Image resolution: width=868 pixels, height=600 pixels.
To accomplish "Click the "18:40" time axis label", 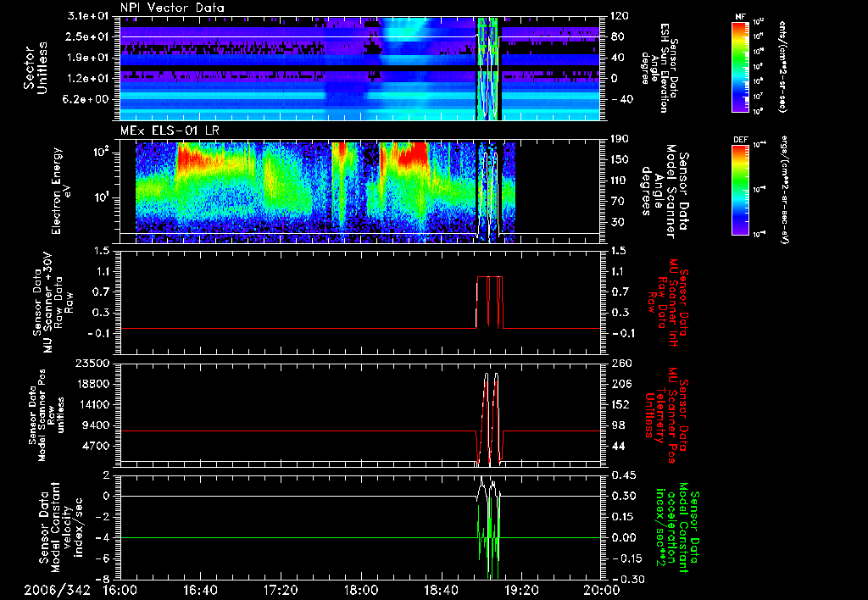I will 441,591.
